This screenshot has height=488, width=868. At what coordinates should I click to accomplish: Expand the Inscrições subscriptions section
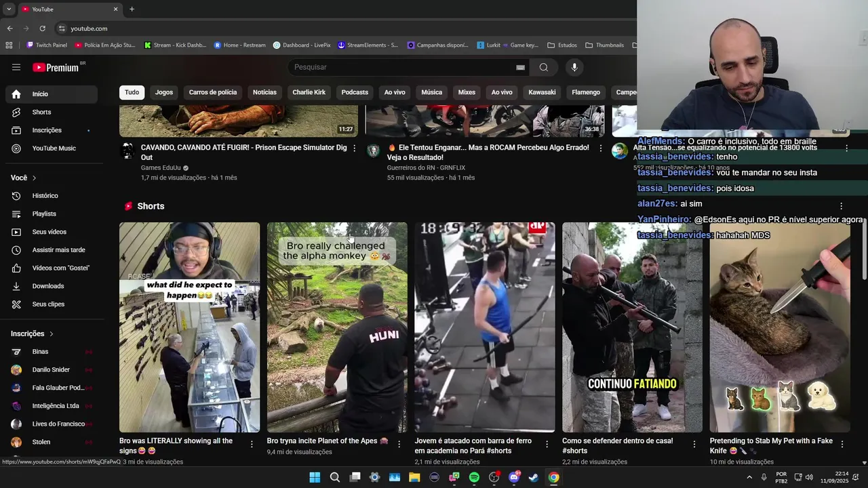point(32,333)
